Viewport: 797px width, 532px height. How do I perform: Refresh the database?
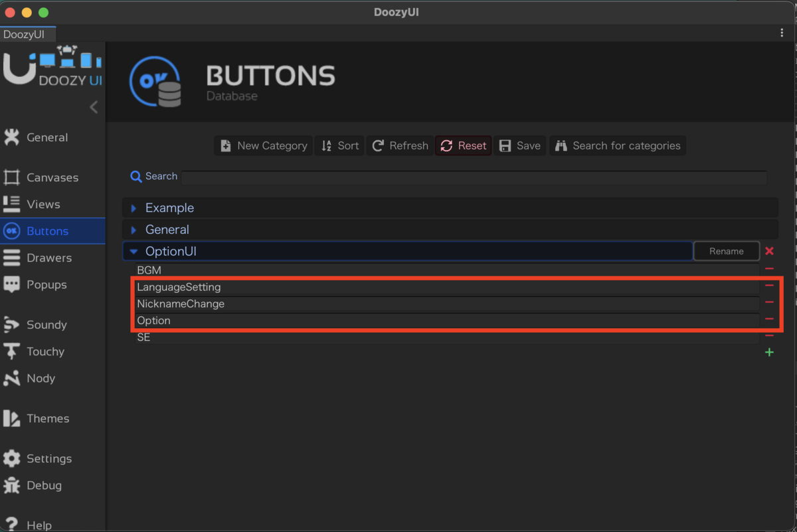pyautogui.click(x=400, y=145)
